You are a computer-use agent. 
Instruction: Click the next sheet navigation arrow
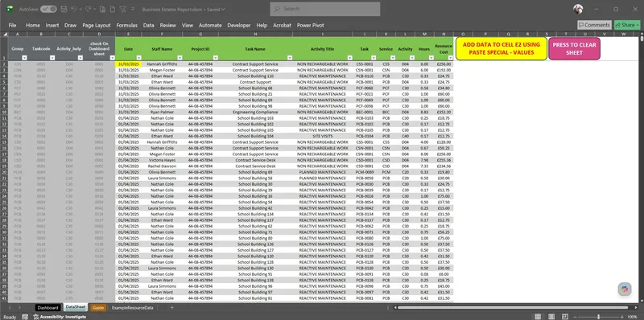[x=19, y=308]
